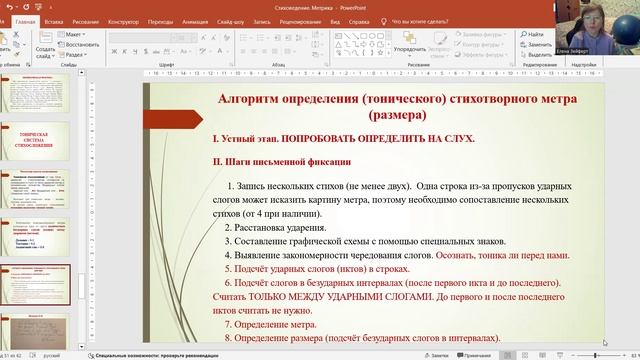Select the text box shape in the shapes gallery
Viewport: 640px width, 360px height.
tap(338, 36)
